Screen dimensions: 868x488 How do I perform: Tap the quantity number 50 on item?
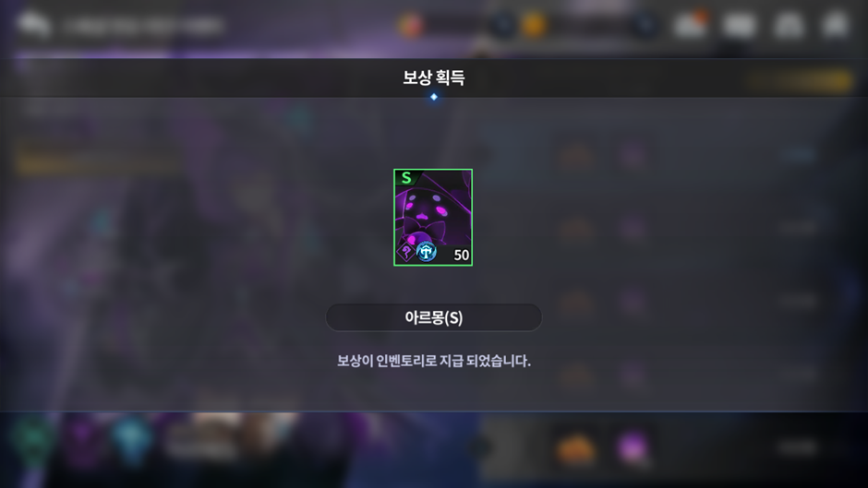[461, 255]
